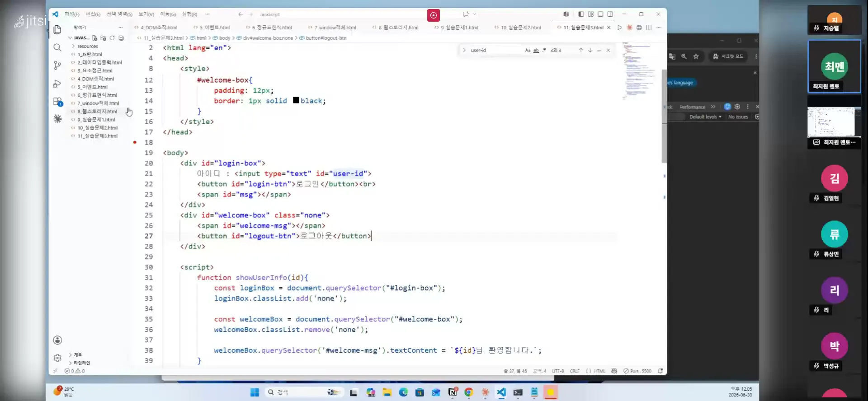
Task: Expand the replace field in the find widget
Action: [464, 50]
